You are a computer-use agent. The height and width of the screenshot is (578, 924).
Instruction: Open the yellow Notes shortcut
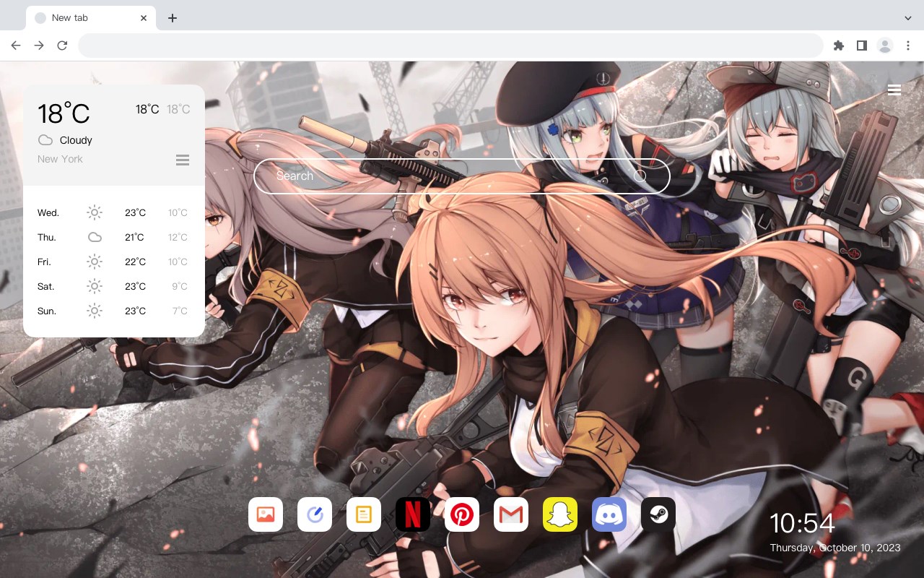coord(364,514)
